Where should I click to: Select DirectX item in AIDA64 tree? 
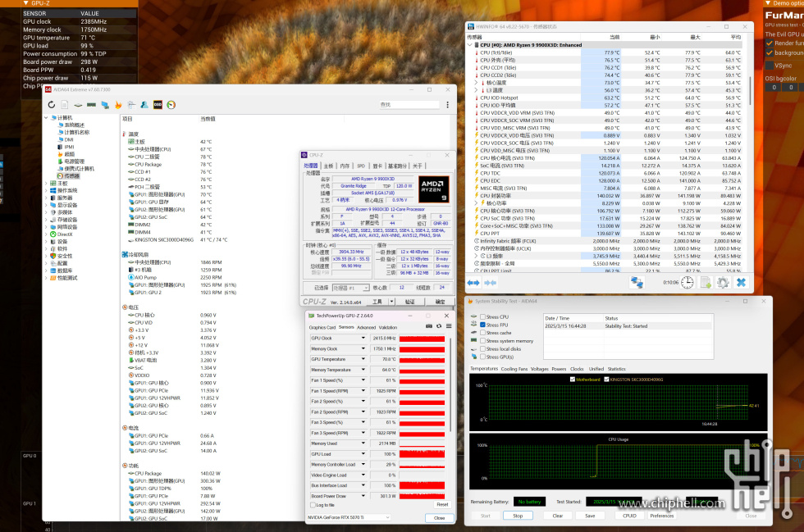65,234
